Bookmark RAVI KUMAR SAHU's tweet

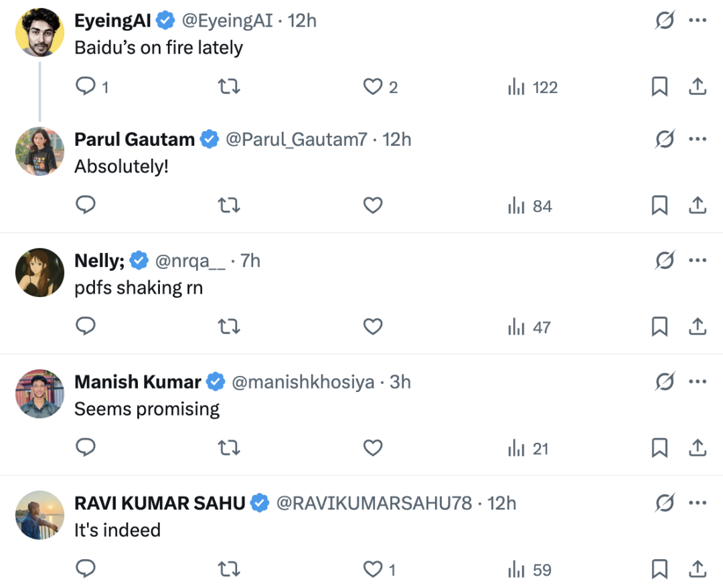[659, 569]
